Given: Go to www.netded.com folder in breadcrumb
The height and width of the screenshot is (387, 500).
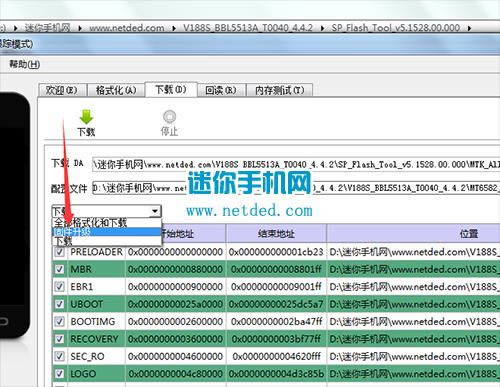Looking at the screenshot, I should tap(127, 28).
